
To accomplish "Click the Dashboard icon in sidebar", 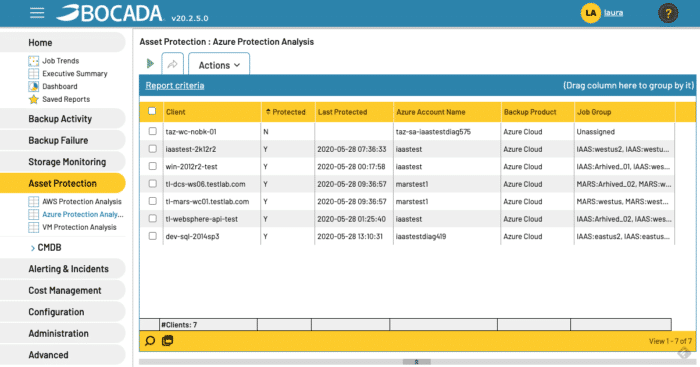I will pos(33,86).
